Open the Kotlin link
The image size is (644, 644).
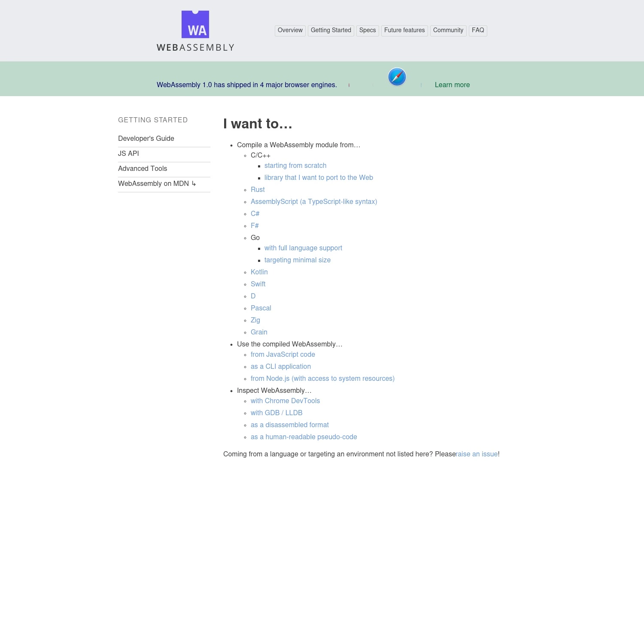pyautogui.click(x=259, y=272)
